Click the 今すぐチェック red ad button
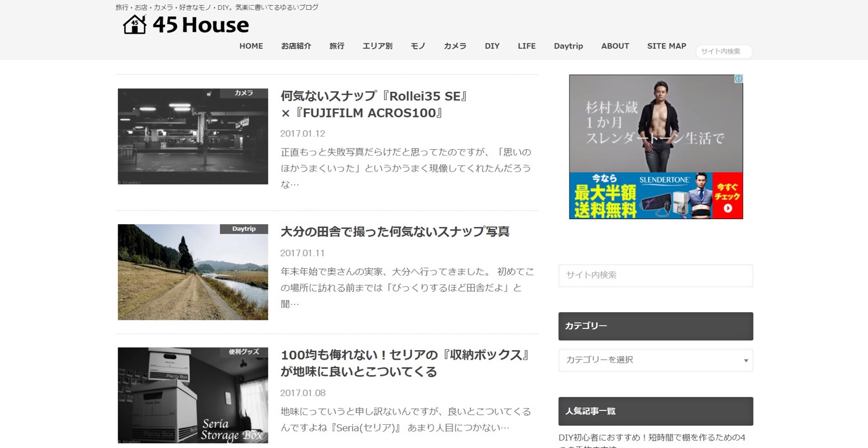868x448 pixels. coord(727,195)
